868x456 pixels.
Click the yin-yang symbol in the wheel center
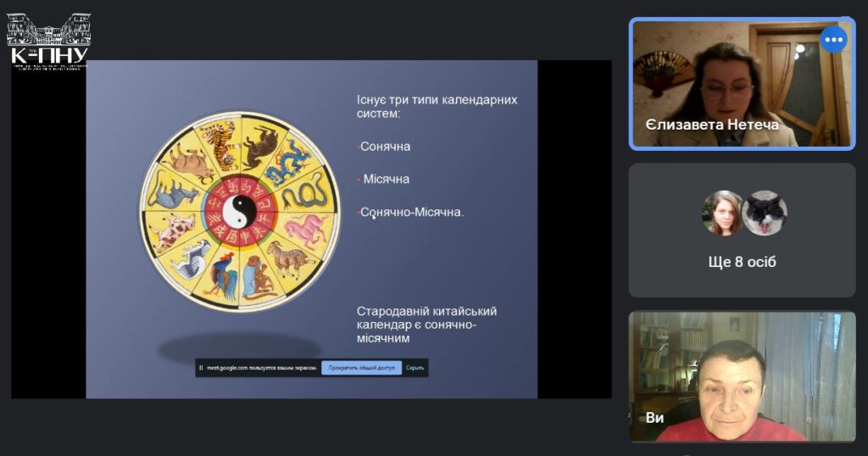coord(237,209)
